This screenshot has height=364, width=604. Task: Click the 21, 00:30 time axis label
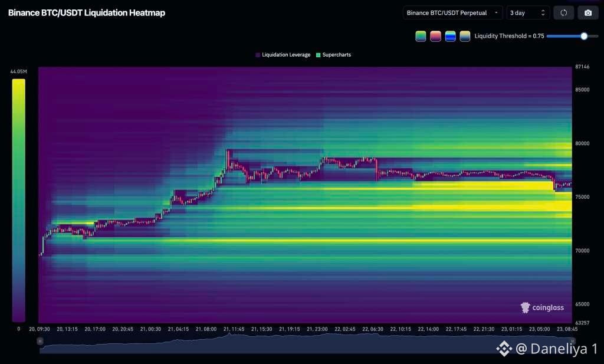coord(150,329)
